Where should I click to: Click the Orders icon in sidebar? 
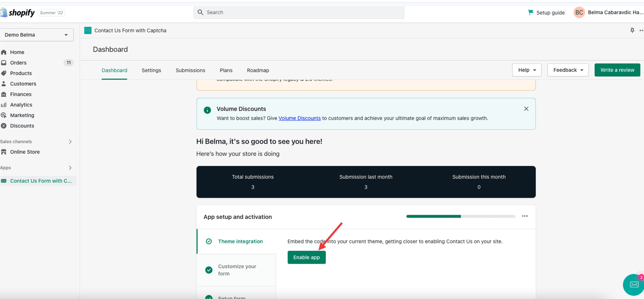(4, 63)
